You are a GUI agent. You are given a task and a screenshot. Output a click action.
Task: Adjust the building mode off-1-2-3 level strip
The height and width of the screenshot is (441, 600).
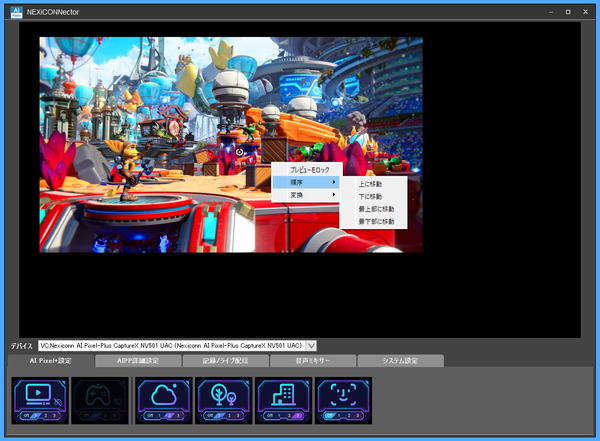284,415
